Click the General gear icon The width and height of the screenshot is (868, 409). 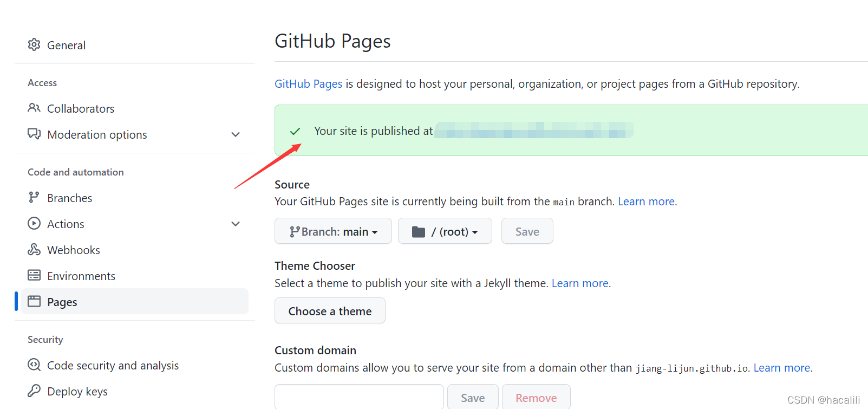point(34,44)
